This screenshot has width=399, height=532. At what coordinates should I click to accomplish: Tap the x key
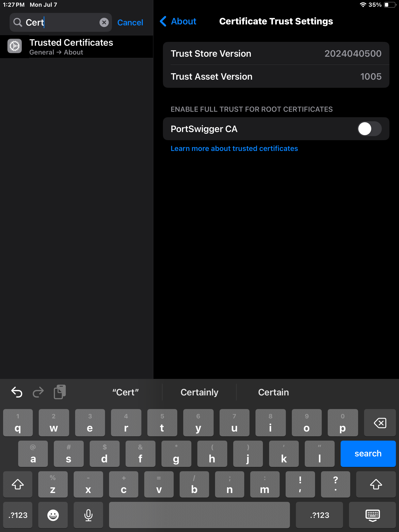[88, 484]
